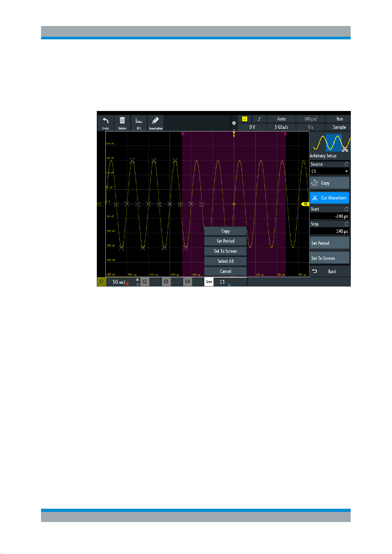Toggle channel C3 in the bottom bar
392x554 pixels.
(x=166, y=282)
